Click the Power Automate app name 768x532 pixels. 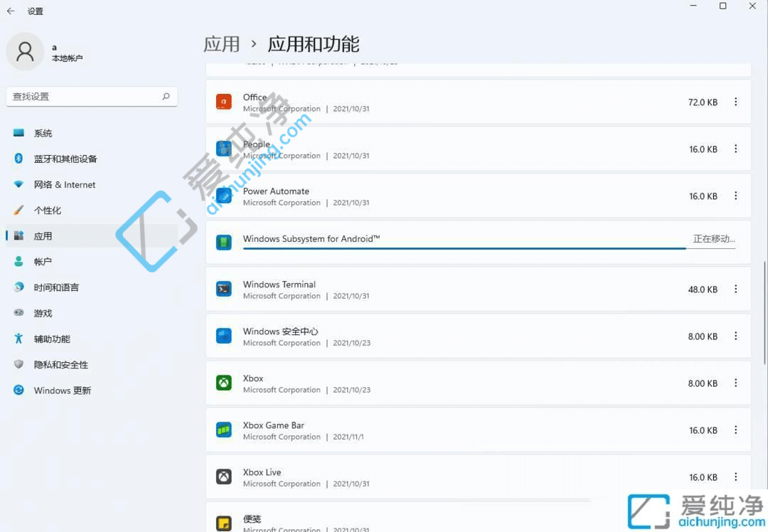point(276,191)
